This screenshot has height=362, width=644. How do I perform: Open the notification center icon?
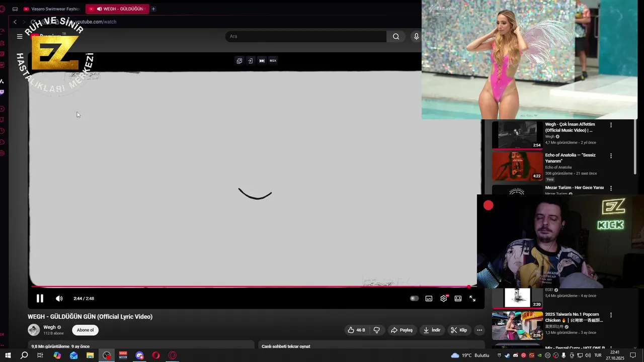[x=633, y=355]
